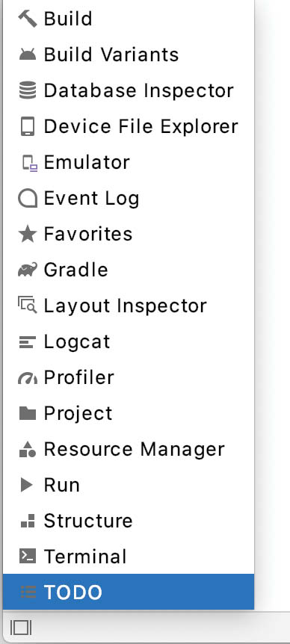Viewport: 290px width, 644px height.
Task: Click the Layout Inspector magnifier icon
Action: point(28,306)
